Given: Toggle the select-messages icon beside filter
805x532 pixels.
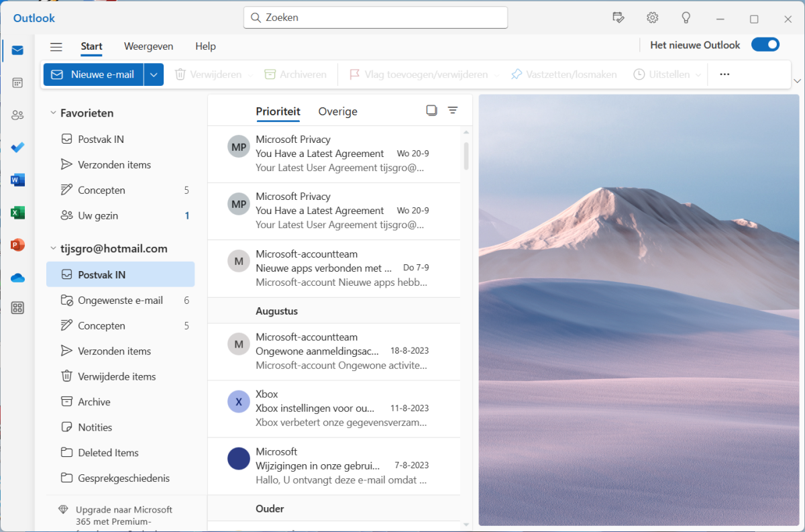Looking at the screenshot, I should (x=431, y=111).
